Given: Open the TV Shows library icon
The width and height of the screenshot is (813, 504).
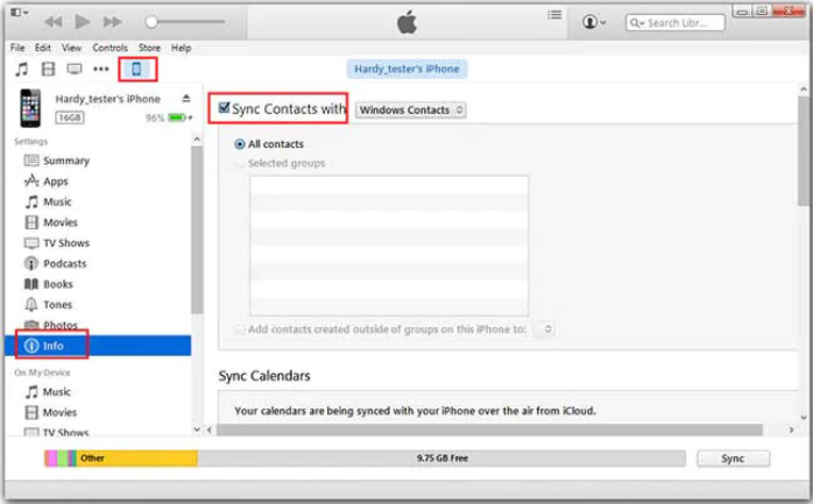Looking at the screenshot, I should (74, 69).
